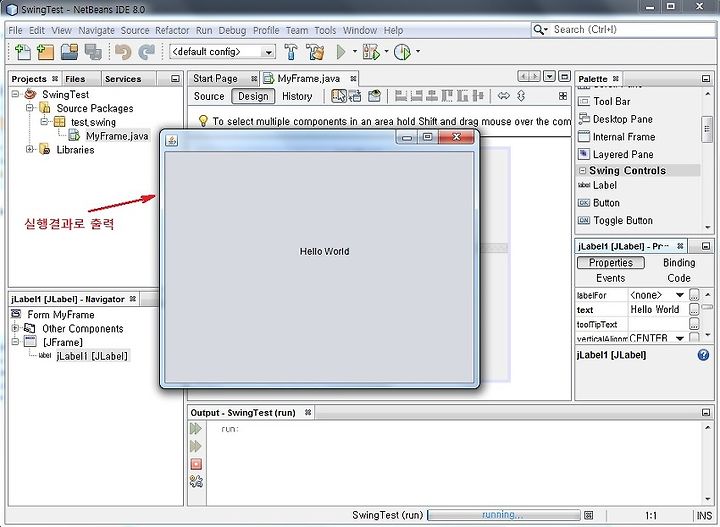Activate the Selection Mode designer icon
Screen dimensions: 720x527
(339, 96)
